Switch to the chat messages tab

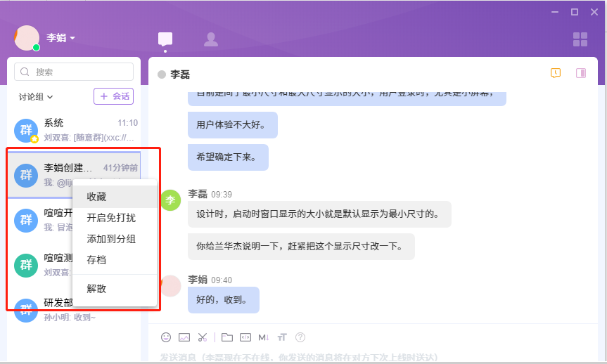(x=165, y=39)
